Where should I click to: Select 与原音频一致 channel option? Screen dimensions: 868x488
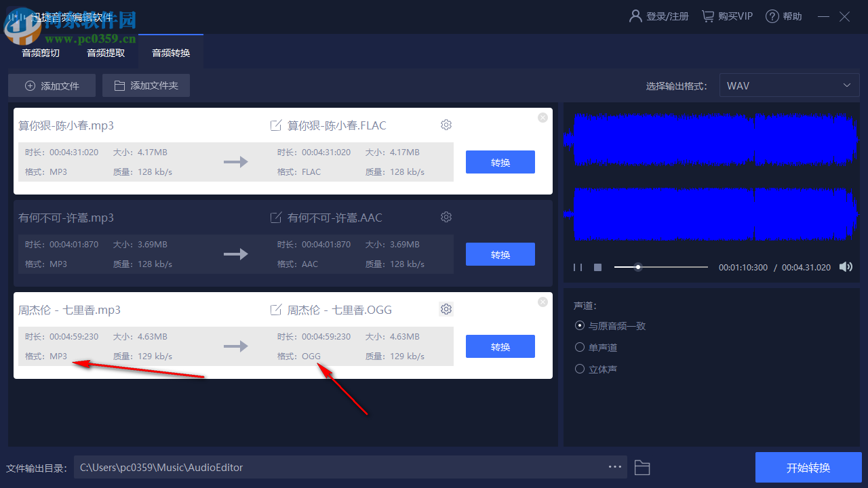(580, 325)
